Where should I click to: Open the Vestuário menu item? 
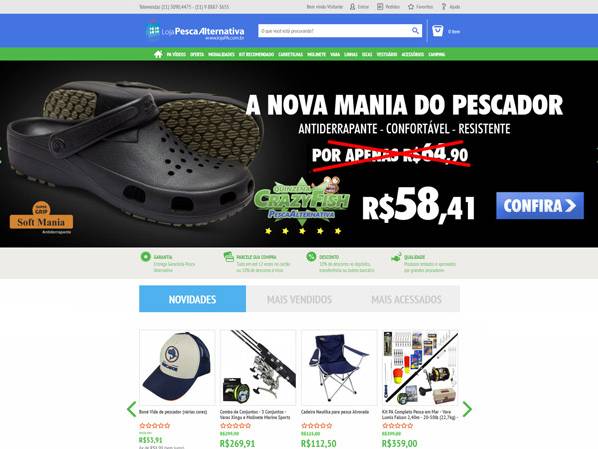pos(387,55)
